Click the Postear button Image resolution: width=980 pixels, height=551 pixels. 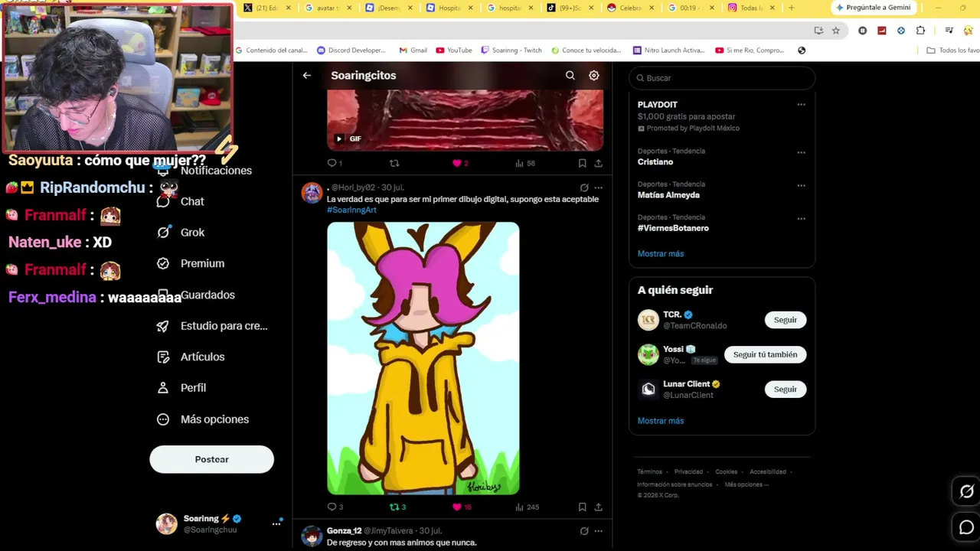pyautogui.click(x=211, y=459)
